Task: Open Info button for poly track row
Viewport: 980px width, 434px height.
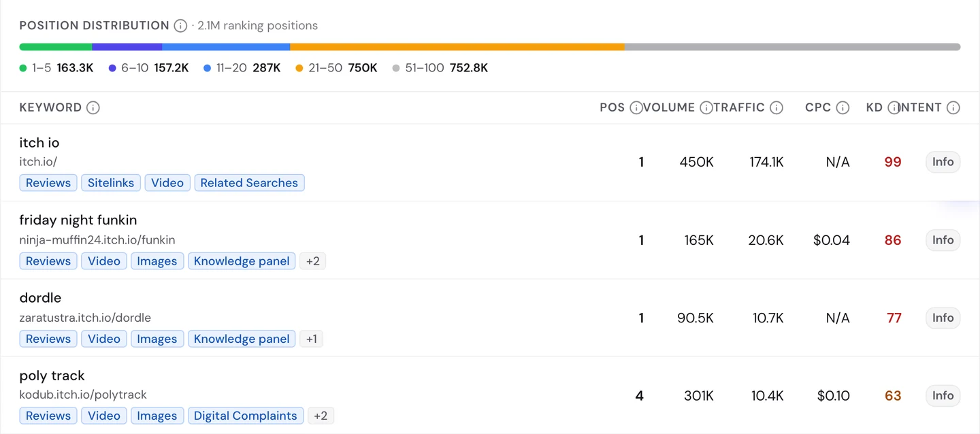Action: [x=943, y=395]
